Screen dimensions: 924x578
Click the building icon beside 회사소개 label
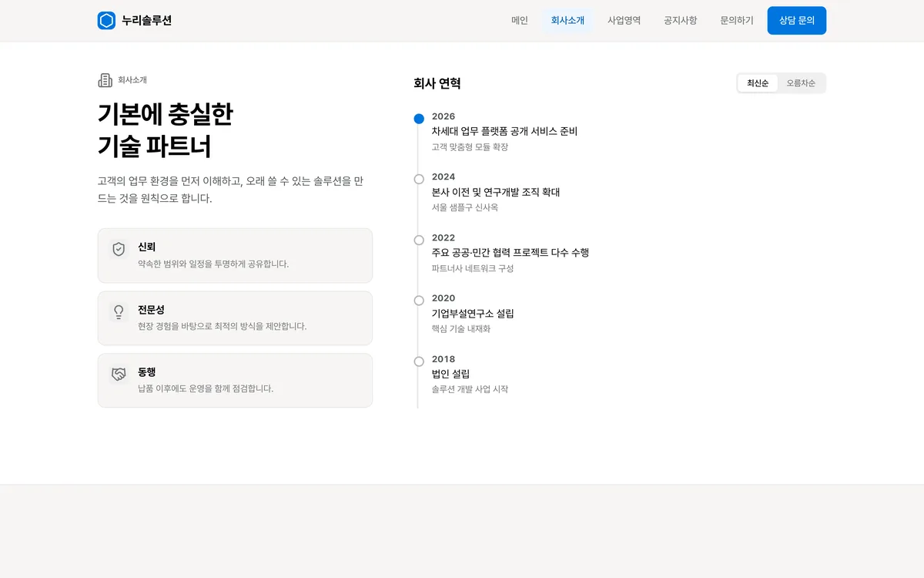[x=105, y=80]
